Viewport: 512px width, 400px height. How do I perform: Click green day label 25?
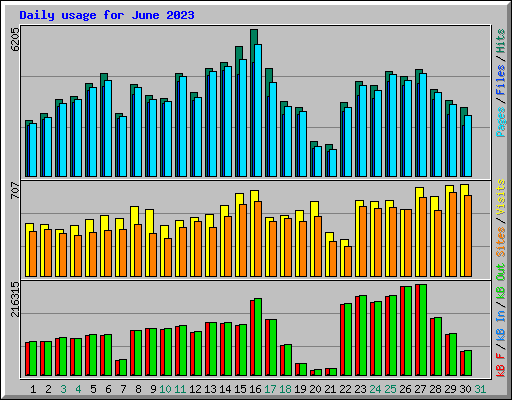(x=390, y=389)
